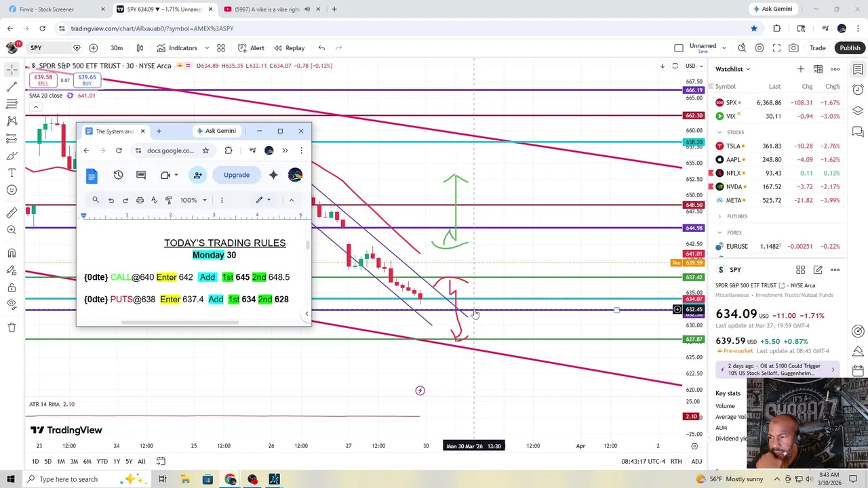Select the 6M date range

[x=87, y=462]
